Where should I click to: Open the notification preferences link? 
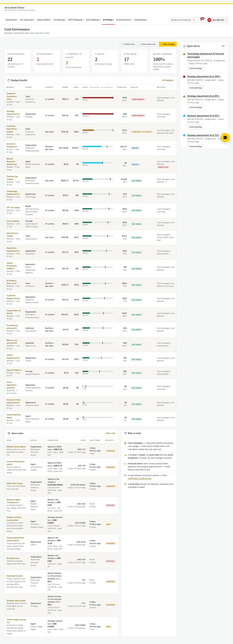(x=139, y=478)
